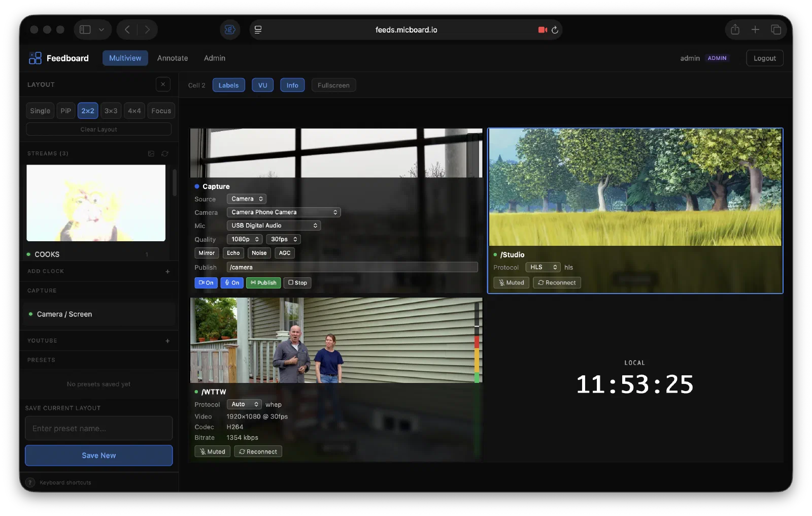
Task: Click the green Publish button
Action: click(263, 283)
